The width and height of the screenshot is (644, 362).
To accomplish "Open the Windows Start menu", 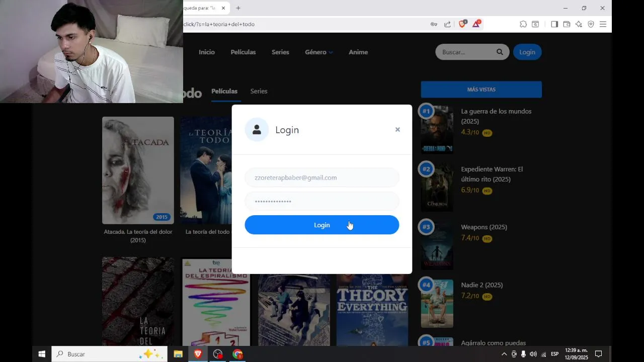I will pos(42,354).
